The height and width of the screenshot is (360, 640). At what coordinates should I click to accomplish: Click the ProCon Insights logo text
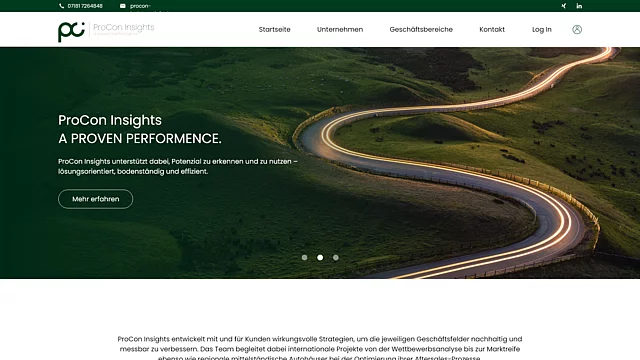point(124,27)
